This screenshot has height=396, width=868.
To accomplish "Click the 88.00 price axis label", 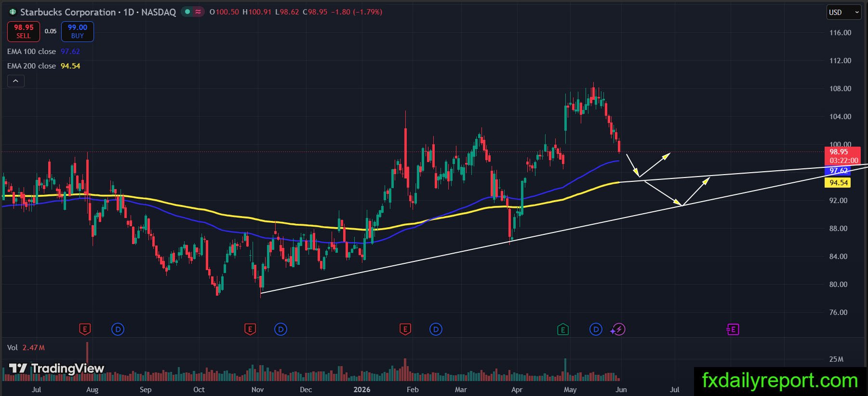I will [x=838, y=229].
